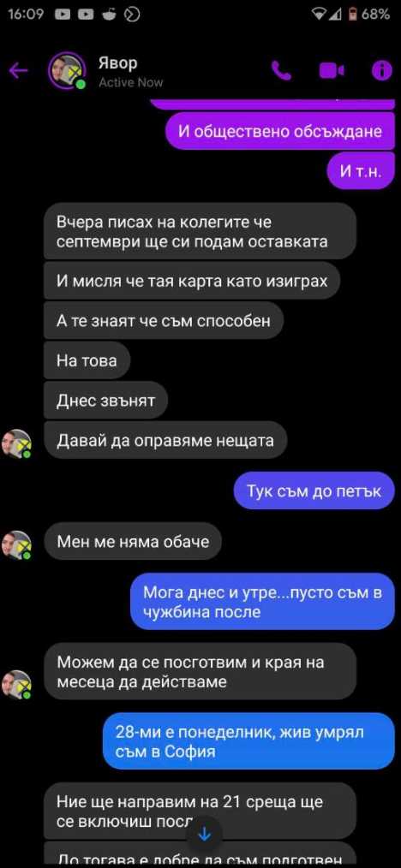This screenshot has width=401, height=868.
Task: Tap the 'И т.н.' message bubble
Action: [361, 170]
